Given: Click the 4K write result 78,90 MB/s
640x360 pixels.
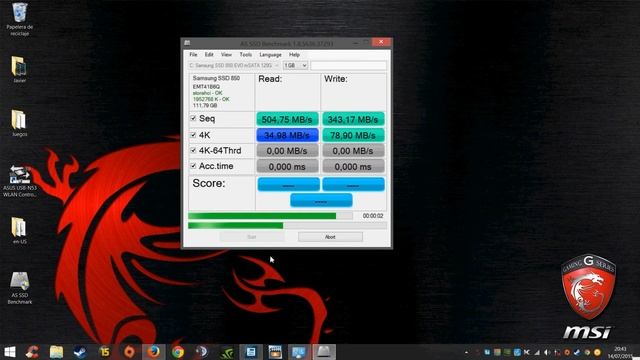Looking at the screenshot, I should coord(353,135).
